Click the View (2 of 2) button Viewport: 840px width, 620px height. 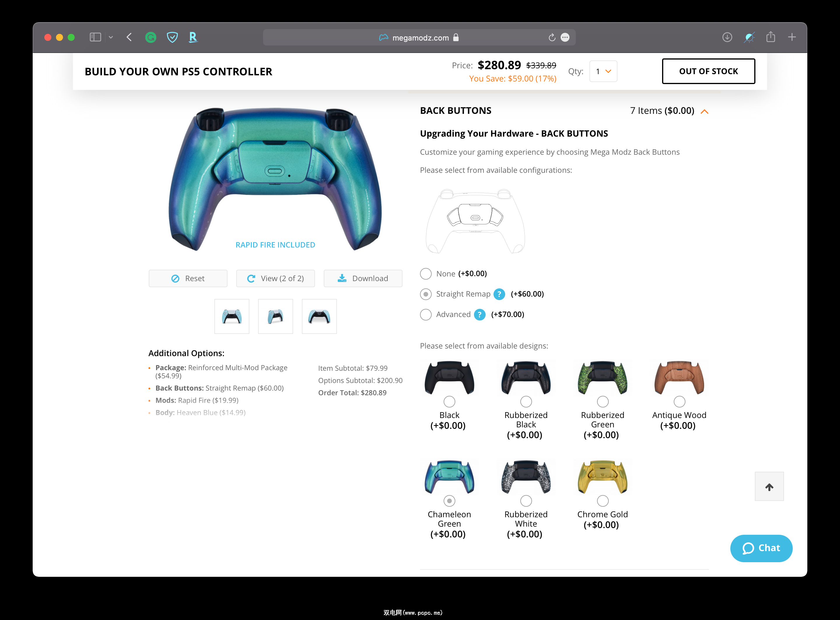click(276, 278)
